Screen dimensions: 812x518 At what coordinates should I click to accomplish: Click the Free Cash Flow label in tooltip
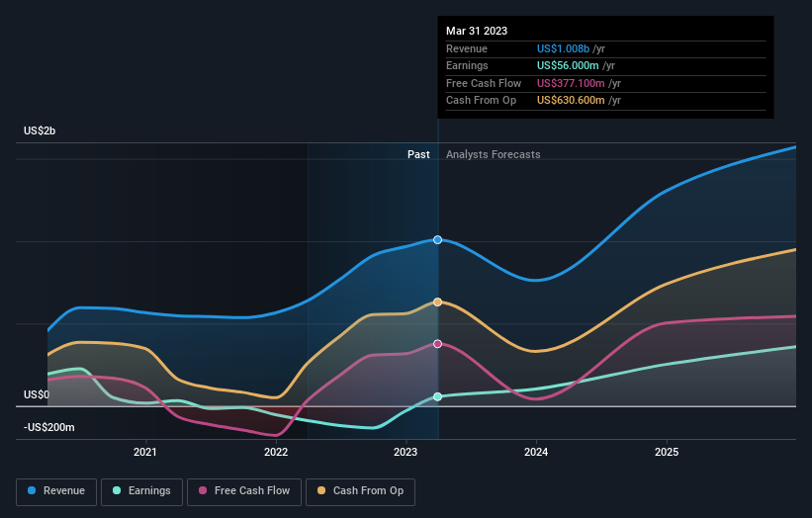484,83
